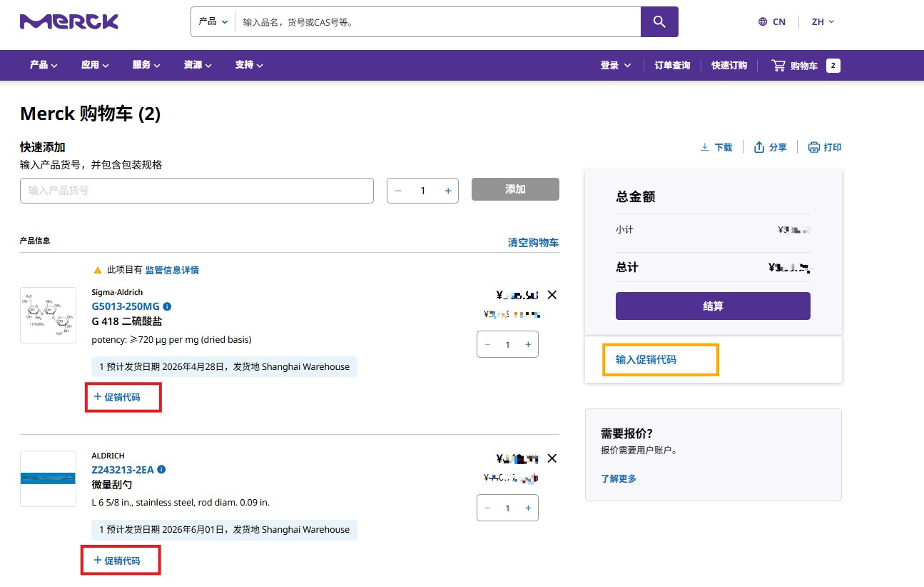Image resolution: width=924 pixels, height=587 pixels.
Task: Expand the 产品 navigation menu
Action: (x=44, y=65)
